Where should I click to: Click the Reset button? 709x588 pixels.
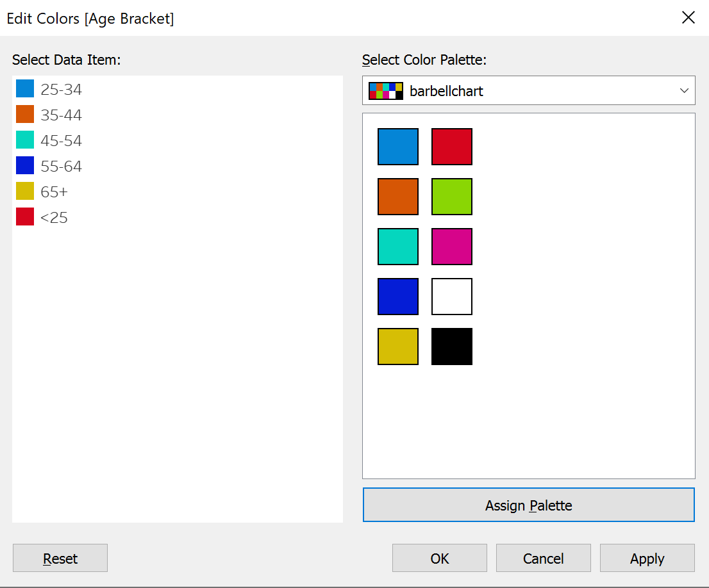point(60,558)
